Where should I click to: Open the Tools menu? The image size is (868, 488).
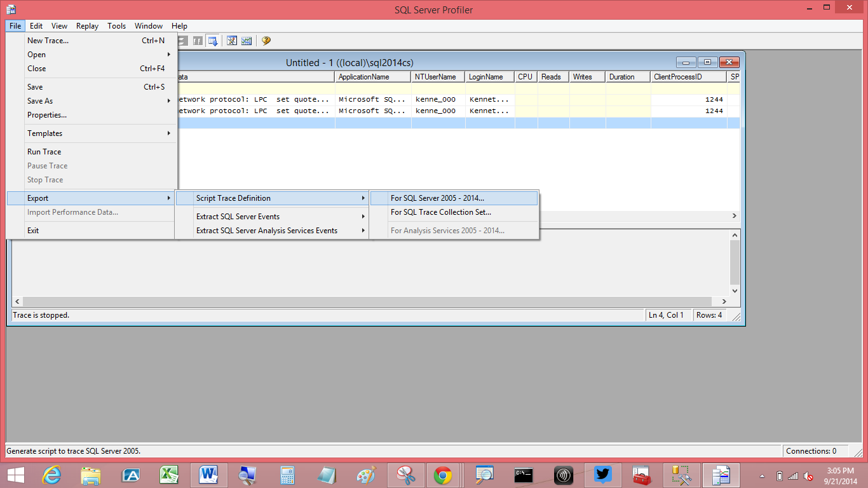click(117, 26)
